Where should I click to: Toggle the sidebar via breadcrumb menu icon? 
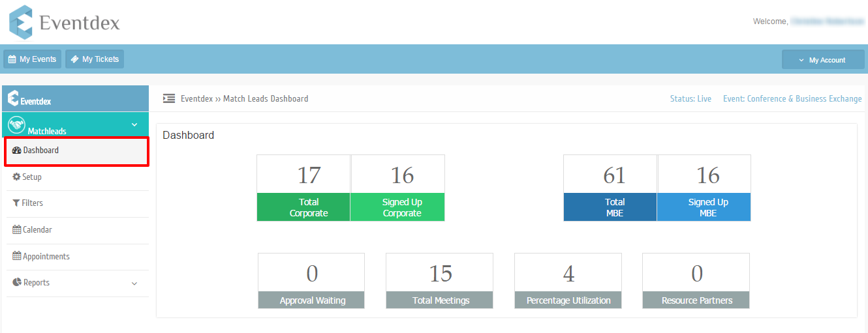[x=169, y=98]
